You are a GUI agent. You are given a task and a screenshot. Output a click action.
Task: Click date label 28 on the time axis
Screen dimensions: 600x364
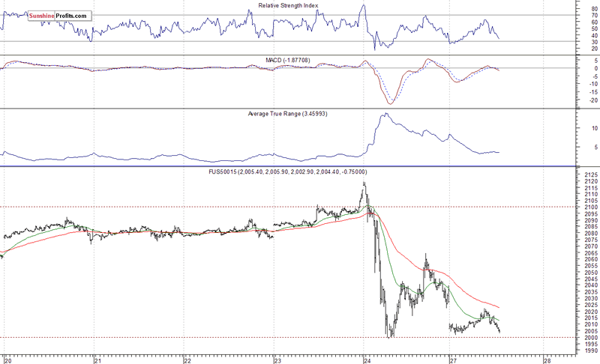(x=542, y=358)
